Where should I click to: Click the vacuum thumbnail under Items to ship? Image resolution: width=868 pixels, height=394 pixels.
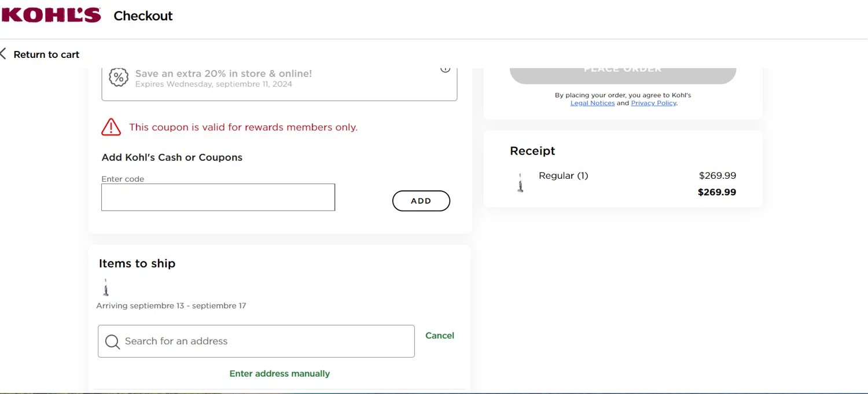point(106,288)
